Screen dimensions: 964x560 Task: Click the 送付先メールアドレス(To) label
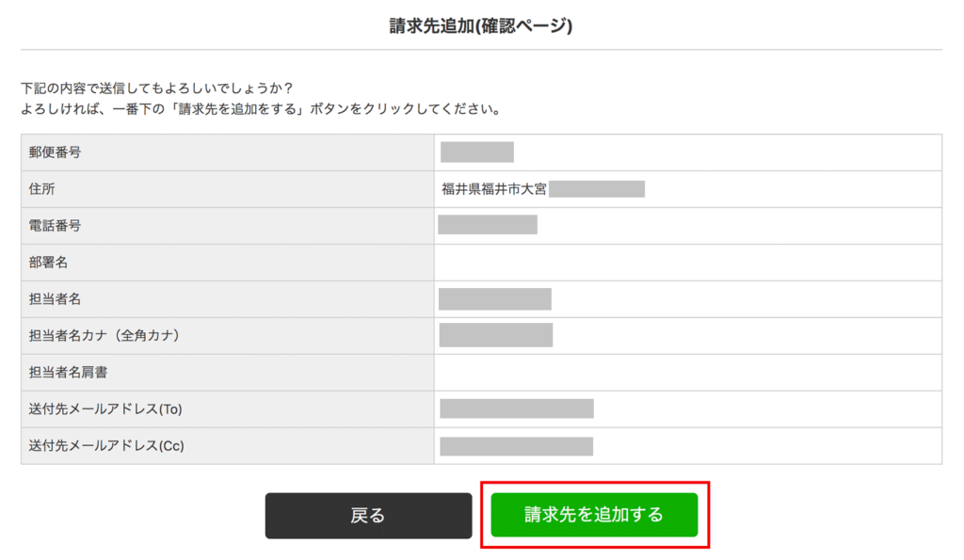pyautogui.click(x=104, y=409)
